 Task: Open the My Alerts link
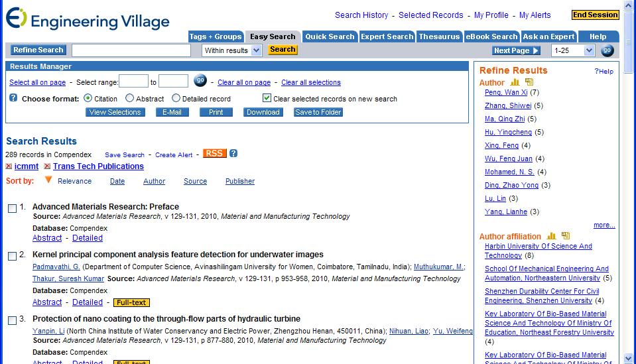coord(535,15)
